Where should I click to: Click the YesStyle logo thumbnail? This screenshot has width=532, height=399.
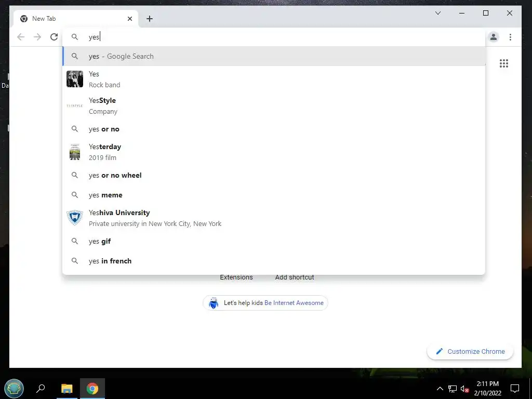coord(75,105)
